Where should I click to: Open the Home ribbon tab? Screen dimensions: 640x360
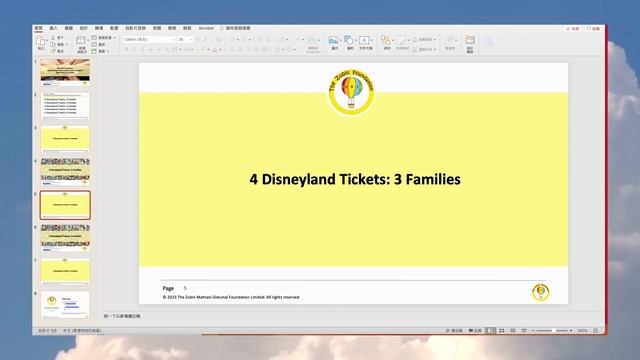point(38,28)
